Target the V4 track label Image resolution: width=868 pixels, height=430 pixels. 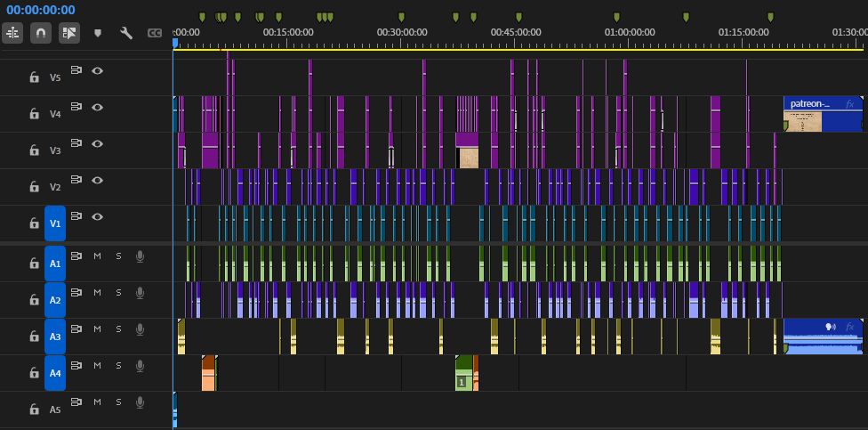coord(55,114)
